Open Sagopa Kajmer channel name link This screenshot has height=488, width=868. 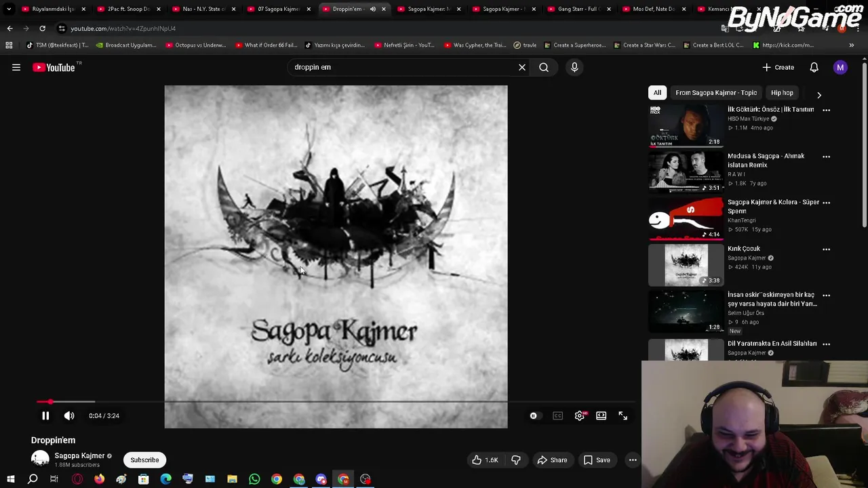click(x=79, y=455)
